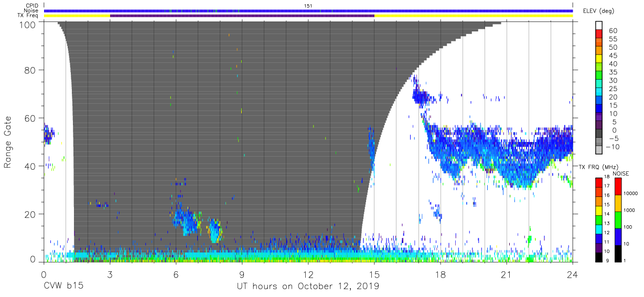Click the ELEV (deg) colorbar title
This screenshot has height=297, width=644.
click(x=598, y=11)
